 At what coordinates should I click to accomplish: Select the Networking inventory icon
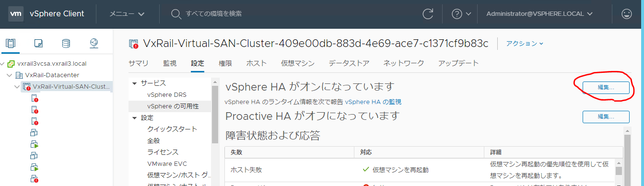[94, 44]
